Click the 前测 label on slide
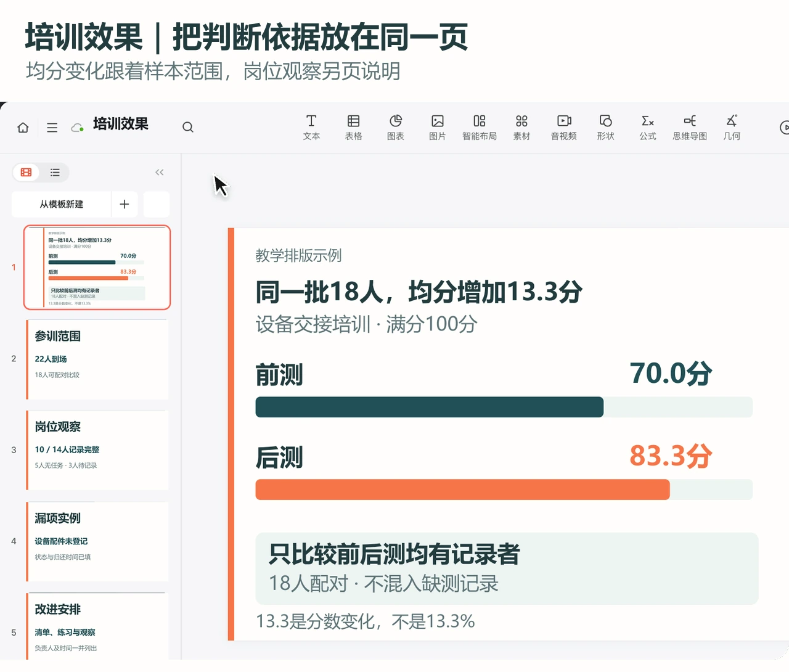 pyautogui.click(x=279, y=375)
